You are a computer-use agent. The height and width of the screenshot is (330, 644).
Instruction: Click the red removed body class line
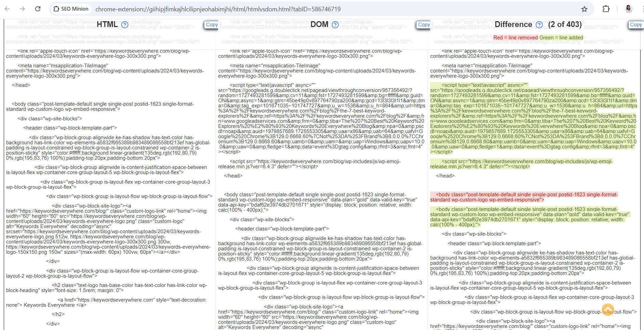[x=524, y=197]
